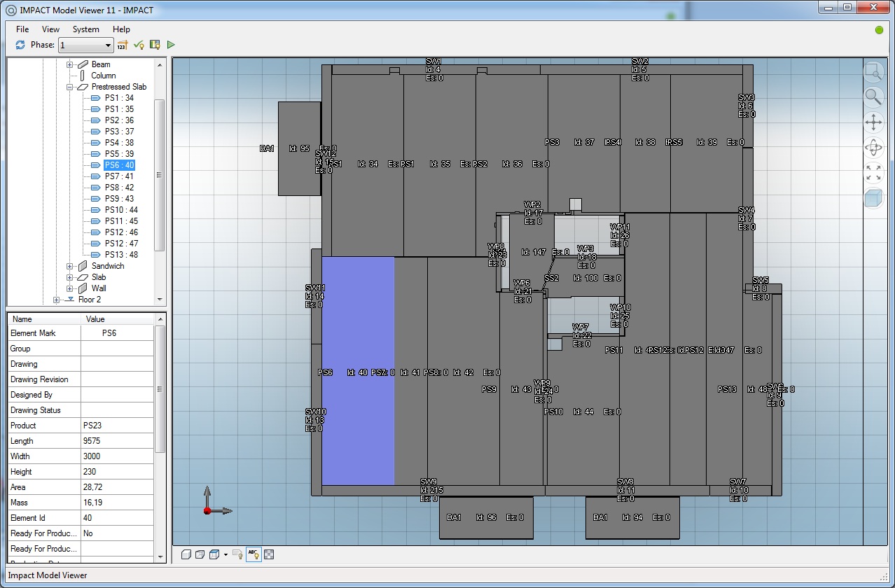Click the zoom extents arrows icon
Screen dimensions: 895x588
(x=873, y=174)
